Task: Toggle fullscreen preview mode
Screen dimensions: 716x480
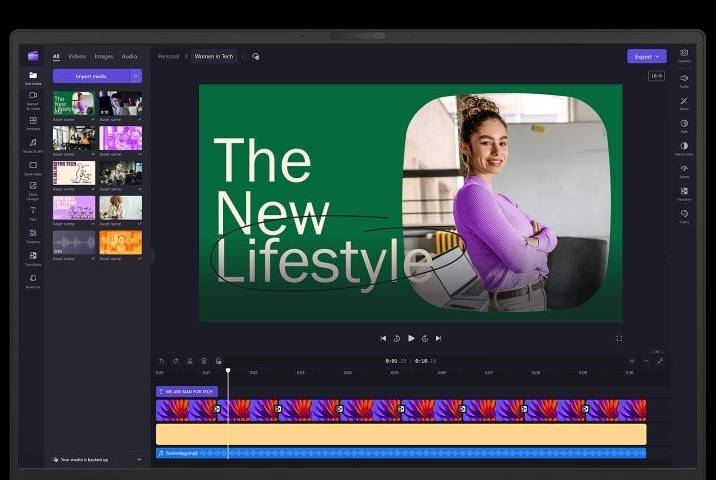Action: pos(619,338)
